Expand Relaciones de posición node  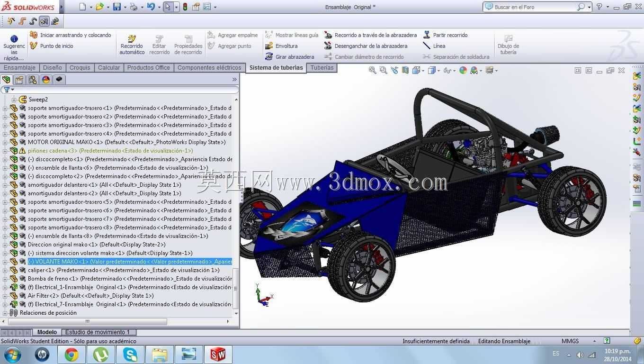pos(5,313)
